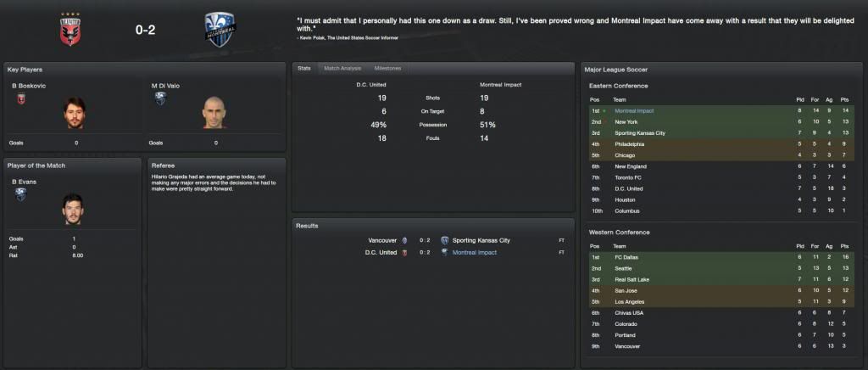
Task: Open Sporting Kansas City in the Results list
Action: click(481, 240)
